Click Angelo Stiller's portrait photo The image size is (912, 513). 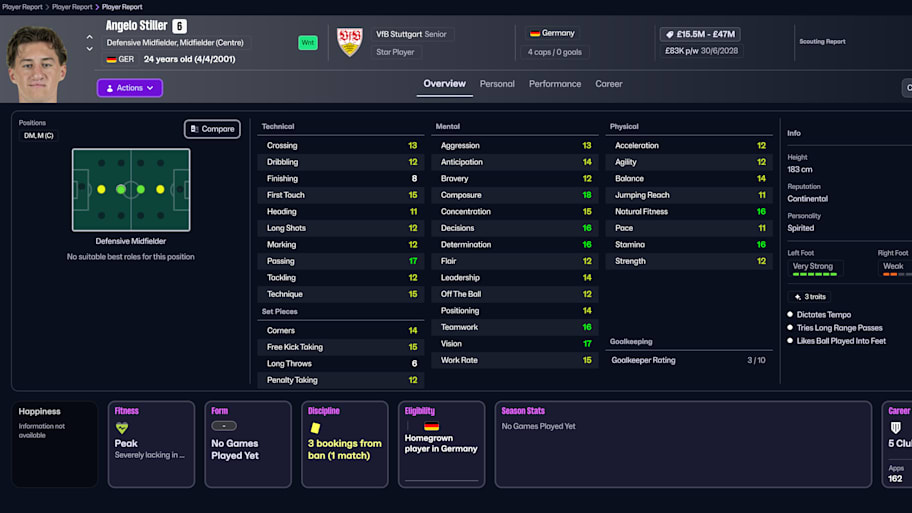point(37,63)
